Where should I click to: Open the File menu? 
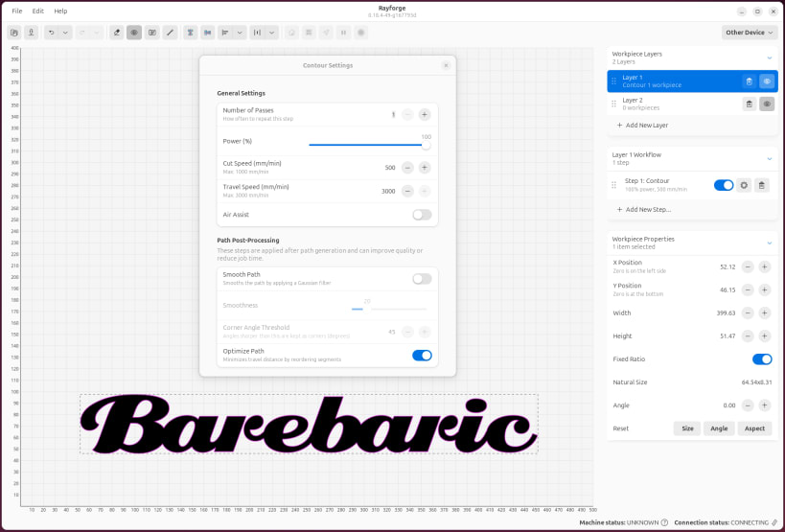click(x=17, y=11)
